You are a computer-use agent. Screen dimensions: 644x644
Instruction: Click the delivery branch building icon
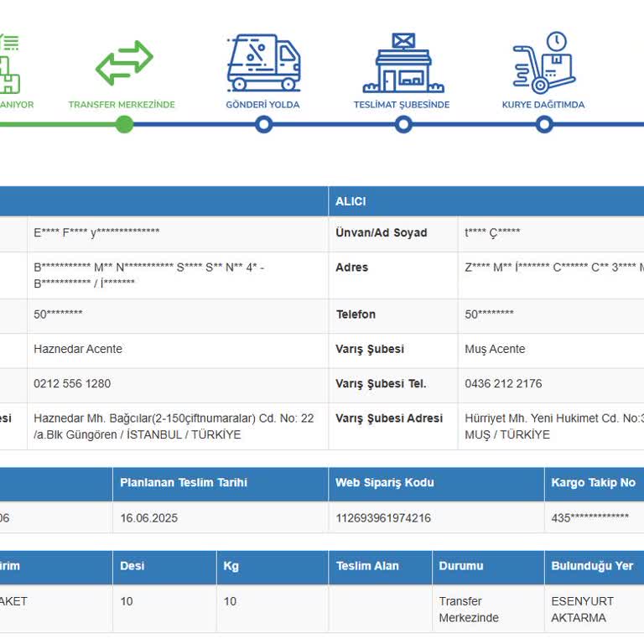(x=403, y=62)
